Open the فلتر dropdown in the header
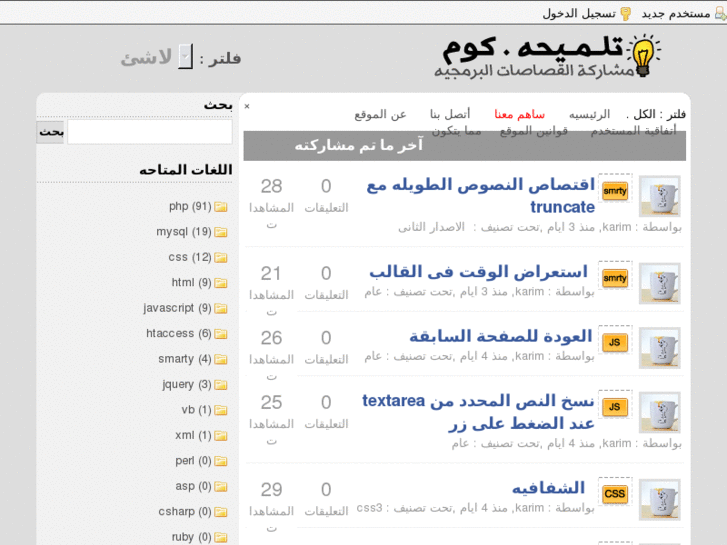The height and width of the screenshot is (545, 727). tap(186, 57)
